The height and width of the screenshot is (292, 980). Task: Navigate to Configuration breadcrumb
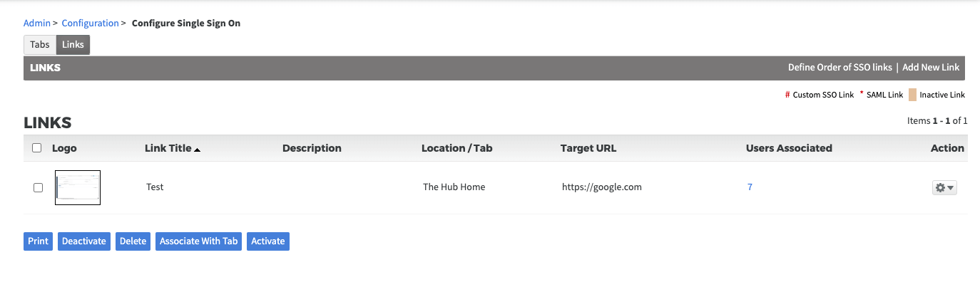tap(90, 24)
